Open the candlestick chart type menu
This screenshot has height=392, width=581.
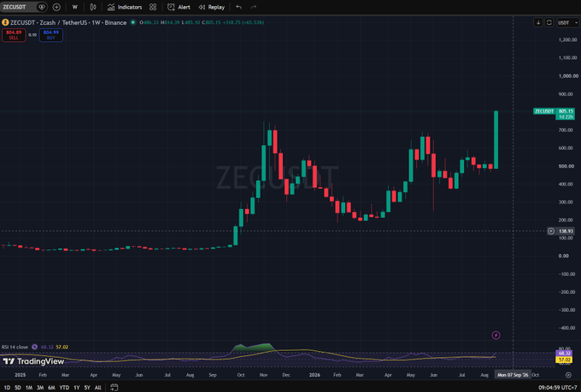tap(93, 7)
